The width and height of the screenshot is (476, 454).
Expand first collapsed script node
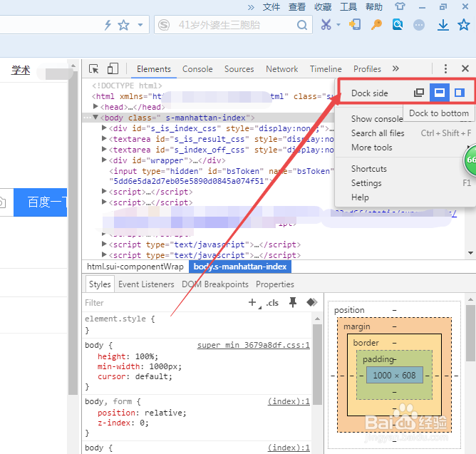click(x=104, y=191)
